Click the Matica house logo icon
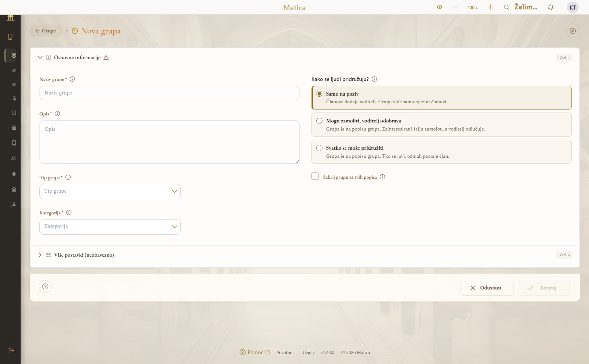This screenshot has height=364, width=589. click(x=10, y=17)
